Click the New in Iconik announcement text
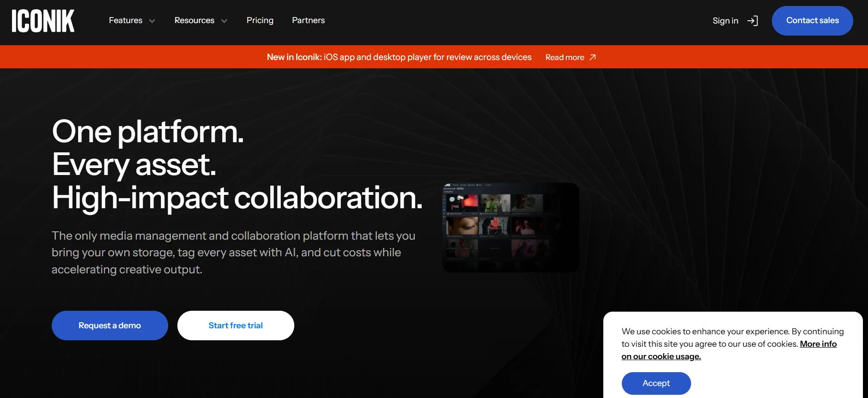 point(399,57)
